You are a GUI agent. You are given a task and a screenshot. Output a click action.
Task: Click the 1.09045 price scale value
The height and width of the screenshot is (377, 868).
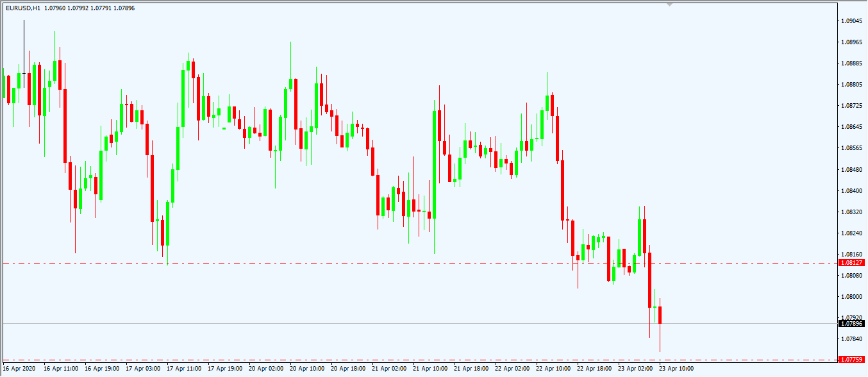point(851,21)
